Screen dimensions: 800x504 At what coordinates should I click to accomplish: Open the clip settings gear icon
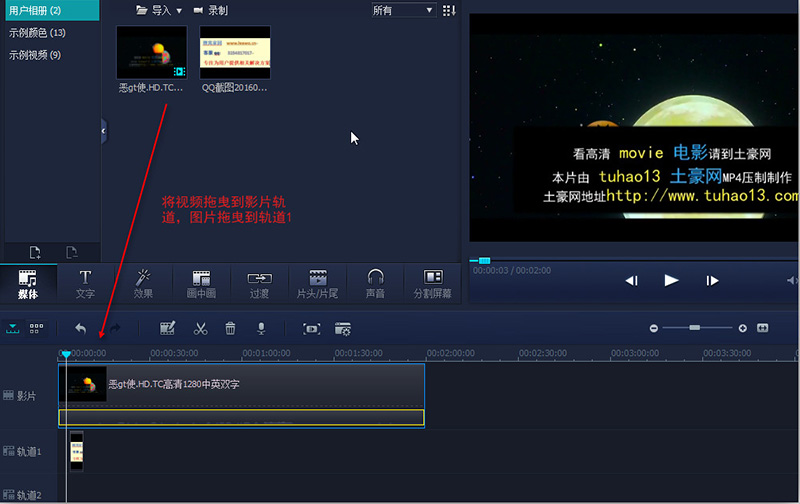click(x=342, y=329)
